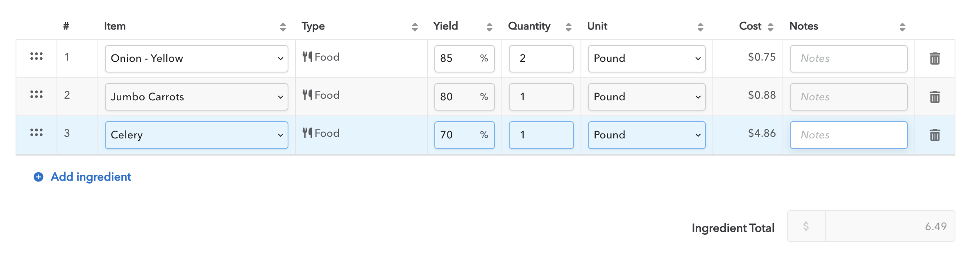Image resolution: width=980 pixels, height=258 pixels.
Task: Sort by Yield column arrows
Action: coord(489,27)
